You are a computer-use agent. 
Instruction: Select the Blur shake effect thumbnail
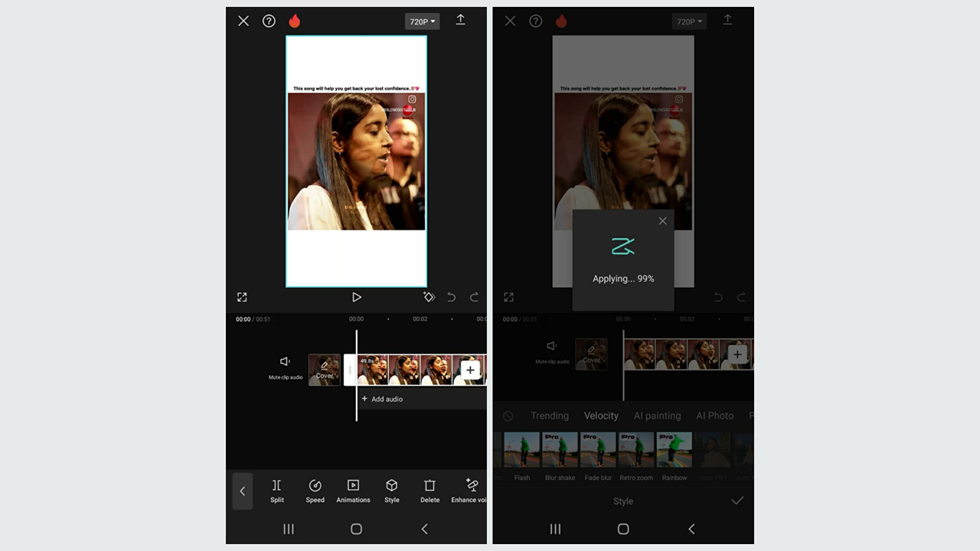click(560, 449)
